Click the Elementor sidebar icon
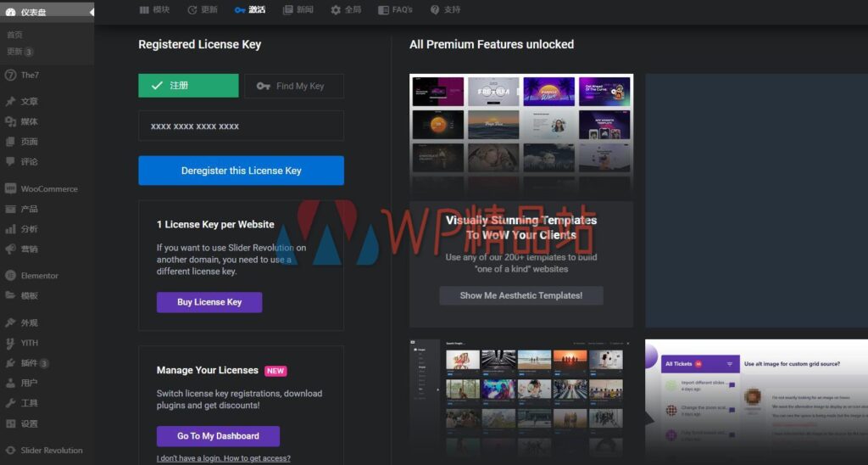This screenshot has height=465, width=868. pyautogui.click(x=10, y=275)
